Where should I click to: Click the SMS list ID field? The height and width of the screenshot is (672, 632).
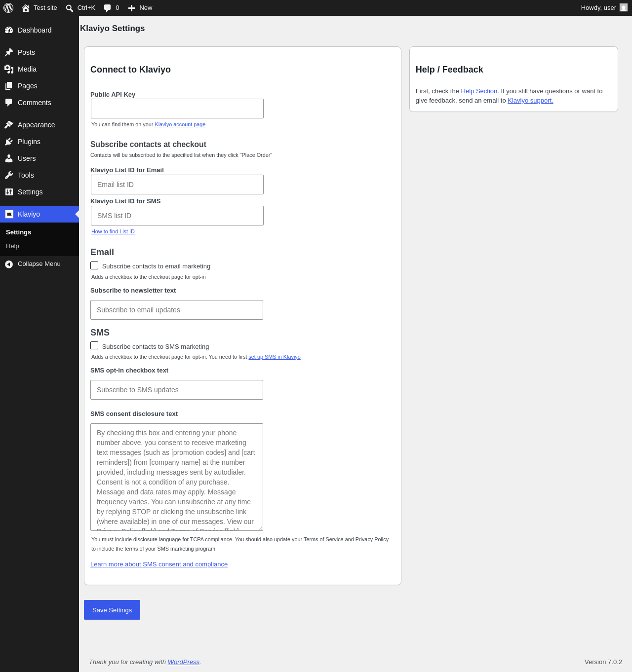[177, 216]
